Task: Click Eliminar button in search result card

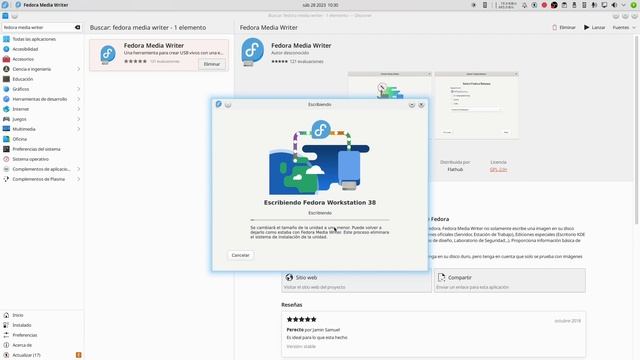Action: 211,64
